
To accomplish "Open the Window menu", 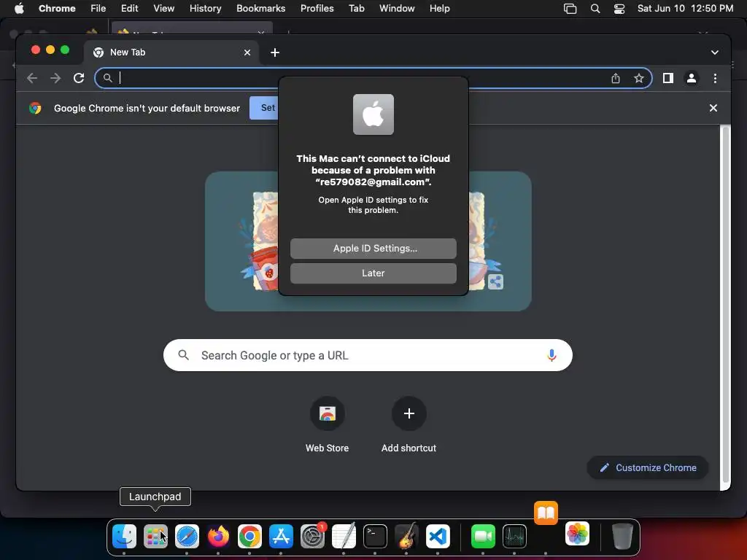I will tap(397, 8).
